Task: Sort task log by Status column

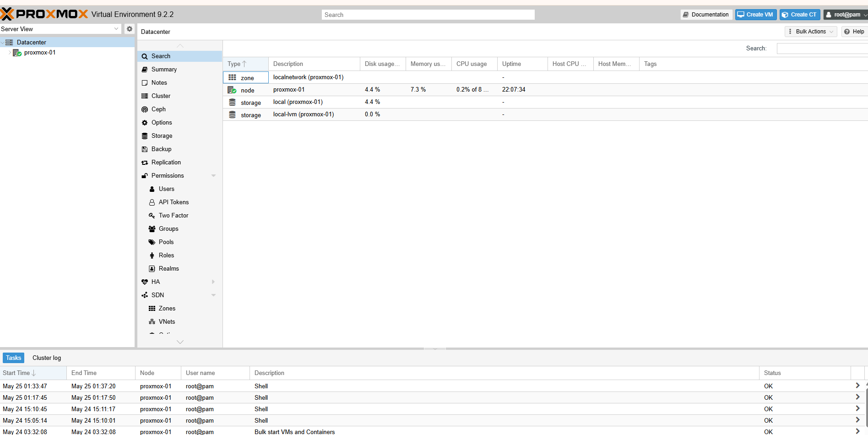Action: [805, 373]
